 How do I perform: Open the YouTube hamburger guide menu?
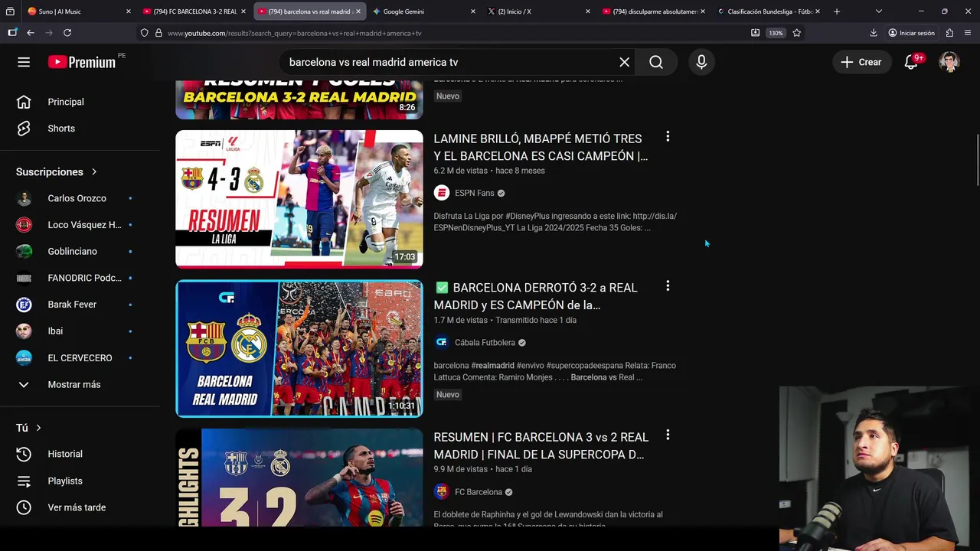pos(24,62)
